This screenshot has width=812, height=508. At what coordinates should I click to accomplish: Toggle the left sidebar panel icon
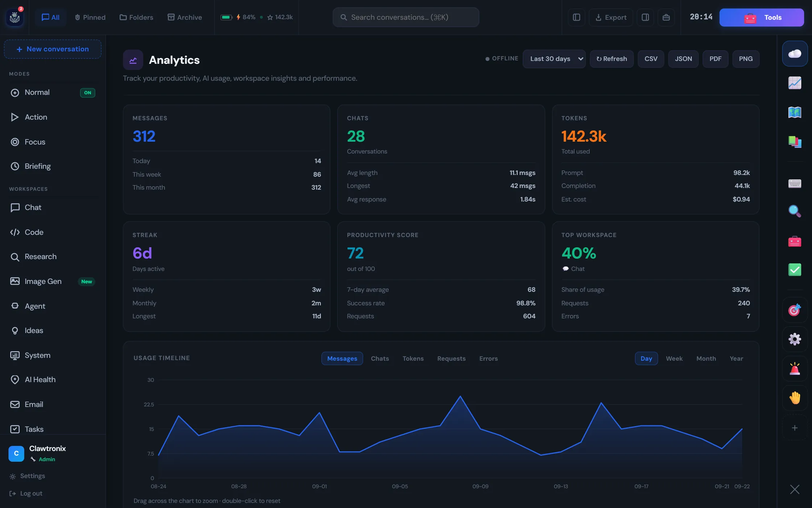(576, 17)
